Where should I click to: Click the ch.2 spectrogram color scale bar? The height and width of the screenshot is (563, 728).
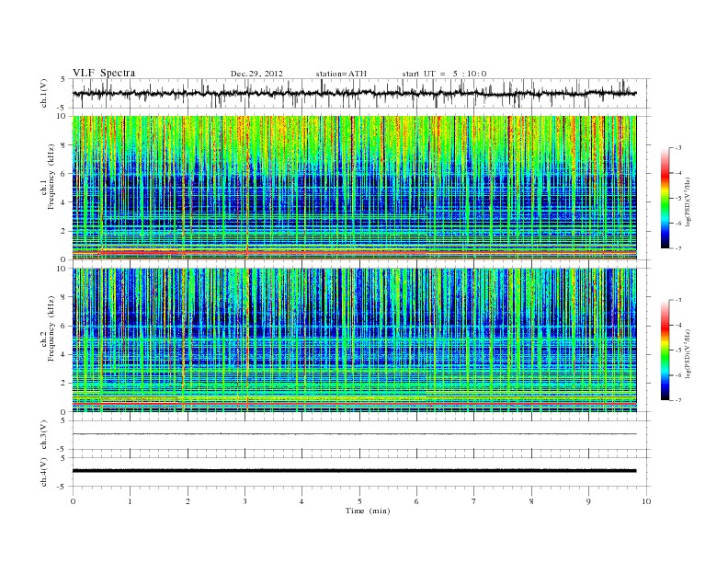pos(665,350)
